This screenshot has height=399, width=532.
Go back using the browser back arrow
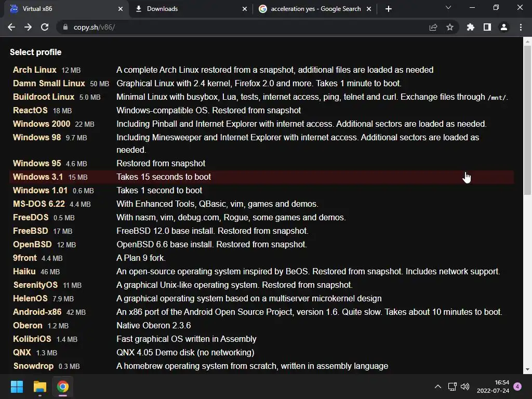(x=11, y=27)
